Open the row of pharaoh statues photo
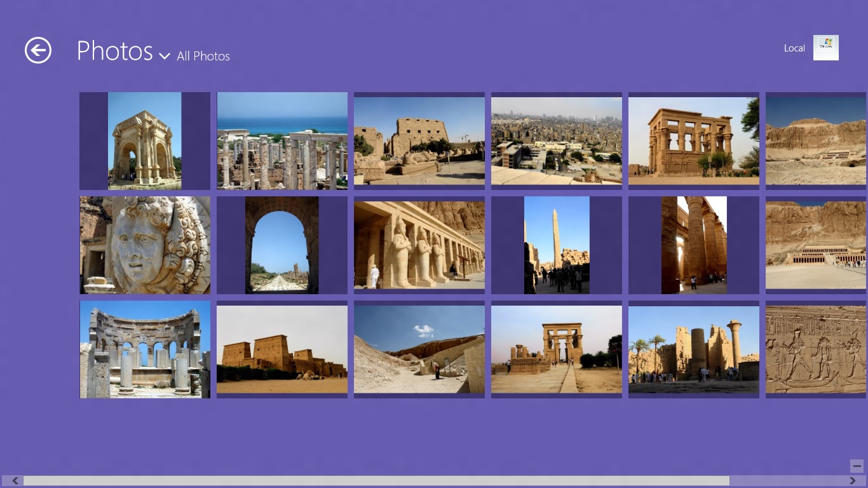This screenshot has width=868, height=488. [419, 245]
